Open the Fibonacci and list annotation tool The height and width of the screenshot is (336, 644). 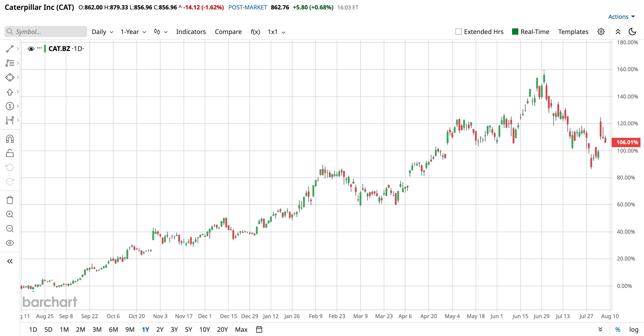pyautogui.click(x=10, y=63)
